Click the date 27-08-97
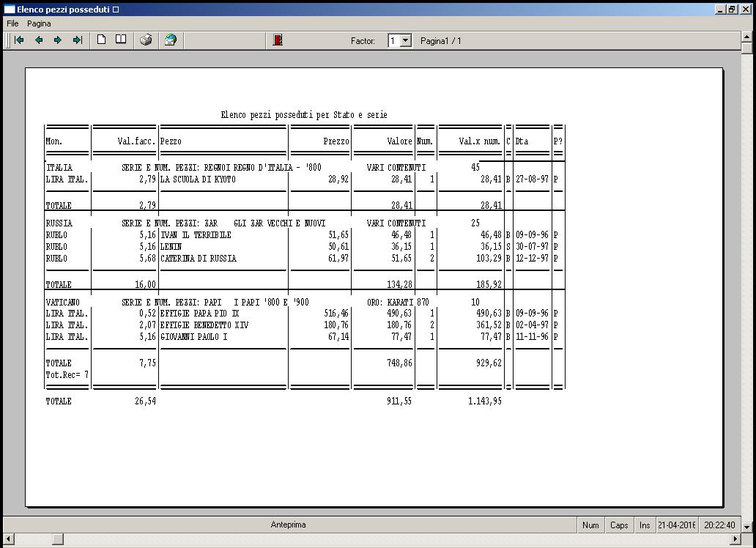This screenshot has width=756, height=548. coord(533,179)
